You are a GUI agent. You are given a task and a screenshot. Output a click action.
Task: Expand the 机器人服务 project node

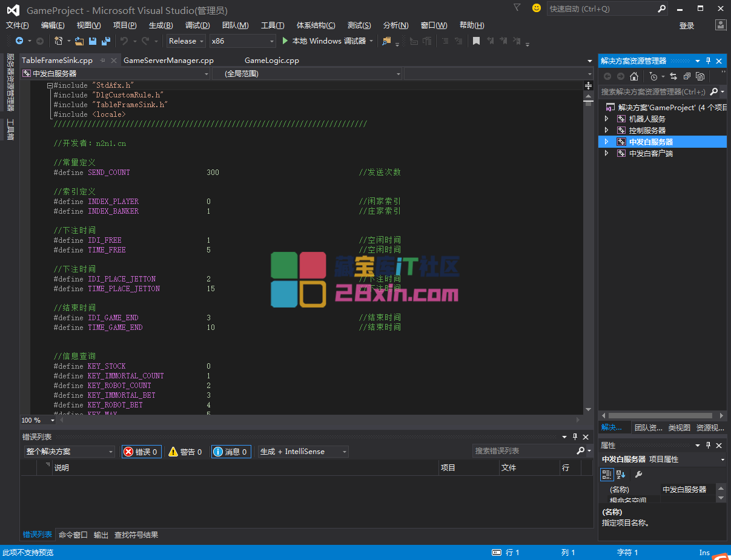point(607,119)
